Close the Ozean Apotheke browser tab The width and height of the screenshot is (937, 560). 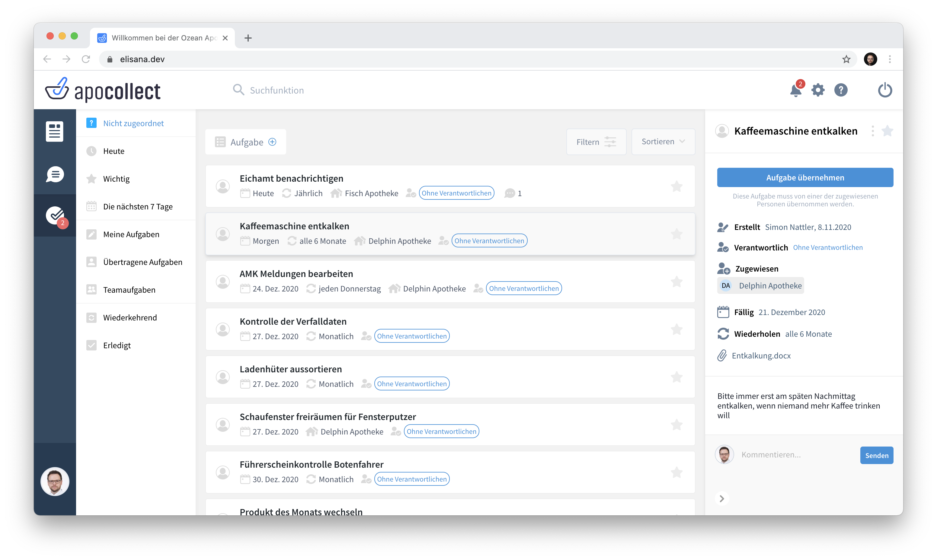tap(225, 38)
